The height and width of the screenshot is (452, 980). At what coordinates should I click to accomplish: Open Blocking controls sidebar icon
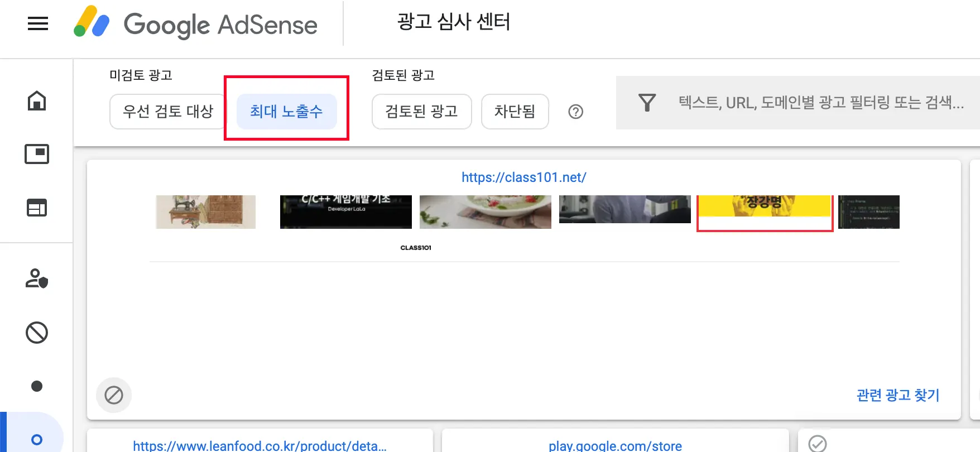click(x=37, y=333)
